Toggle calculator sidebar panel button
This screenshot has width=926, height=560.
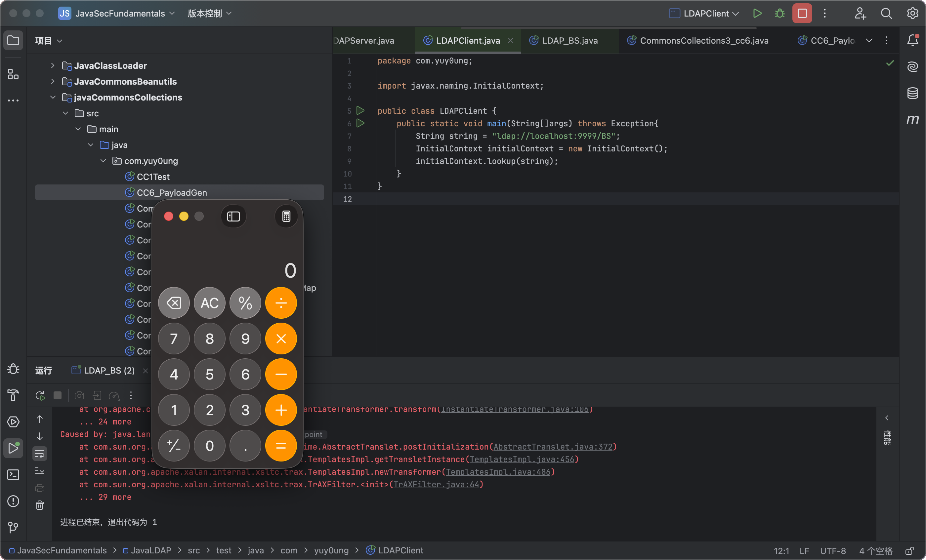pyautogui.click(x=233, y=217)
